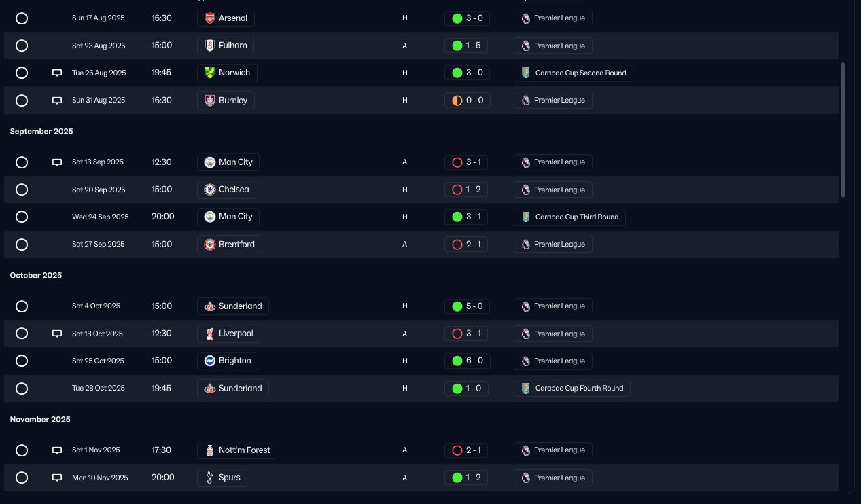Click Carabao Cup trophy icon in Fourth Round row
The width and height of the screenshot is (861, 504).
(525, 388)
